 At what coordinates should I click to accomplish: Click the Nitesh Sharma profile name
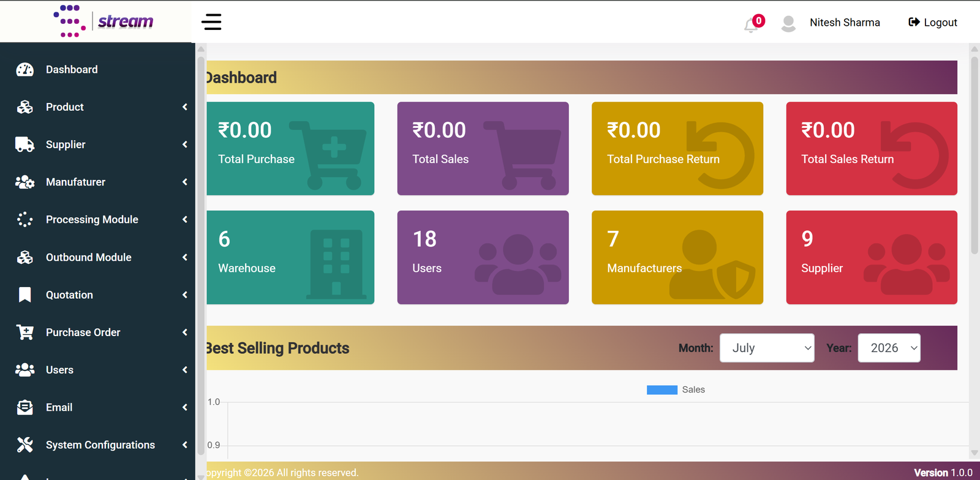[845, 23]
